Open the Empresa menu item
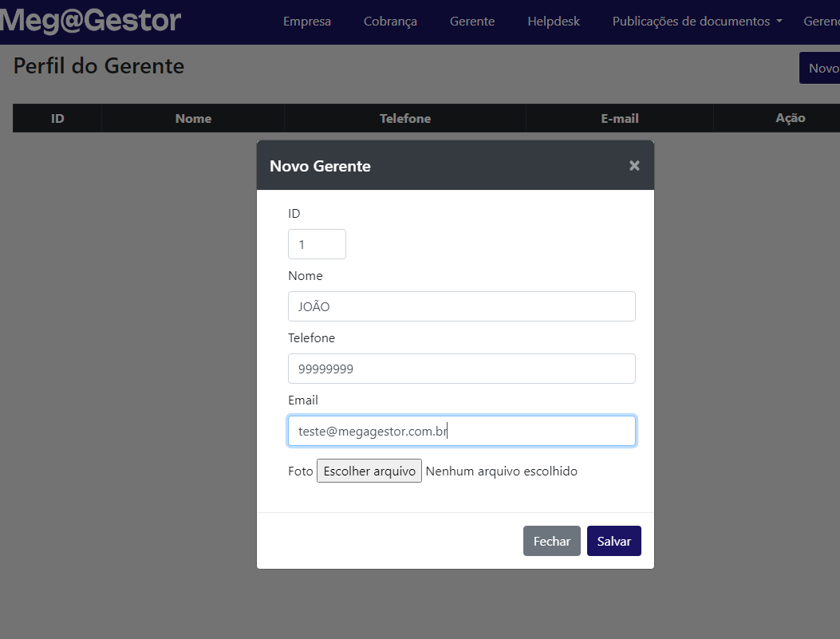Image resolution: width=840 pixels, height=639 pixels. (x=307, y=22)
